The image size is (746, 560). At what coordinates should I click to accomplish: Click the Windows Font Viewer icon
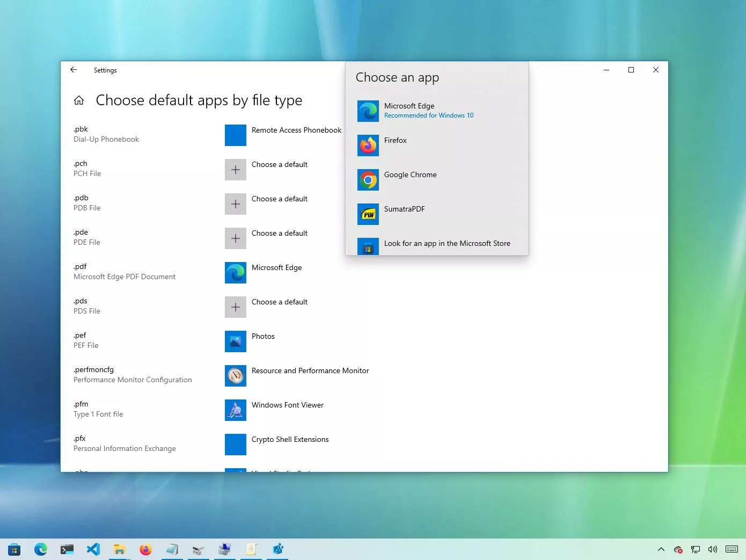coord(235,410)
